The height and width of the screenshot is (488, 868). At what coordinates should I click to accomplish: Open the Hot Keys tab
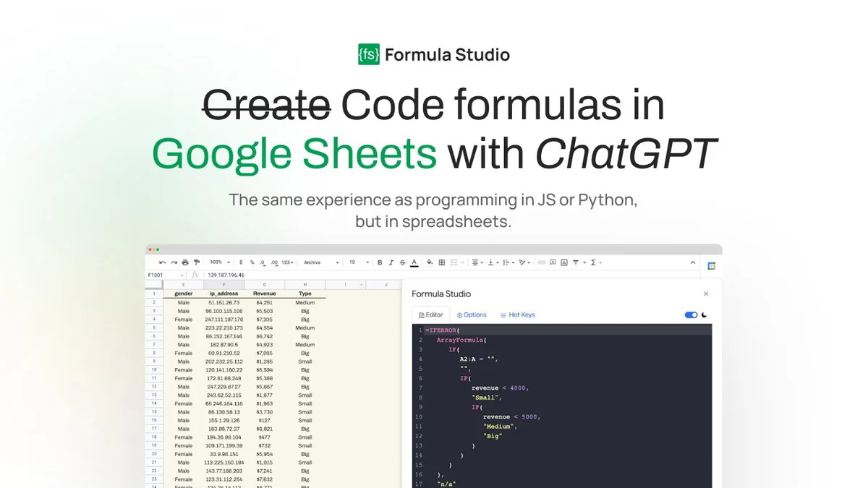[518, 315]
